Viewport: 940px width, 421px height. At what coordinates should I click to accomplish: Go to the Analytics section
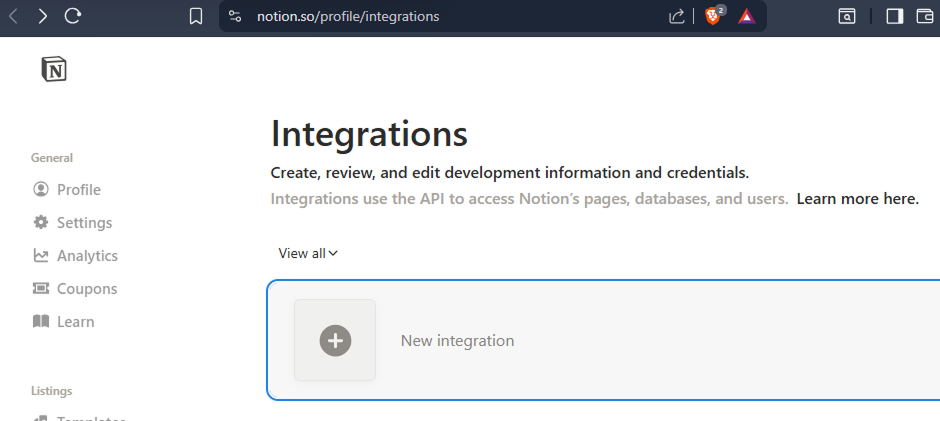[87, 256]
